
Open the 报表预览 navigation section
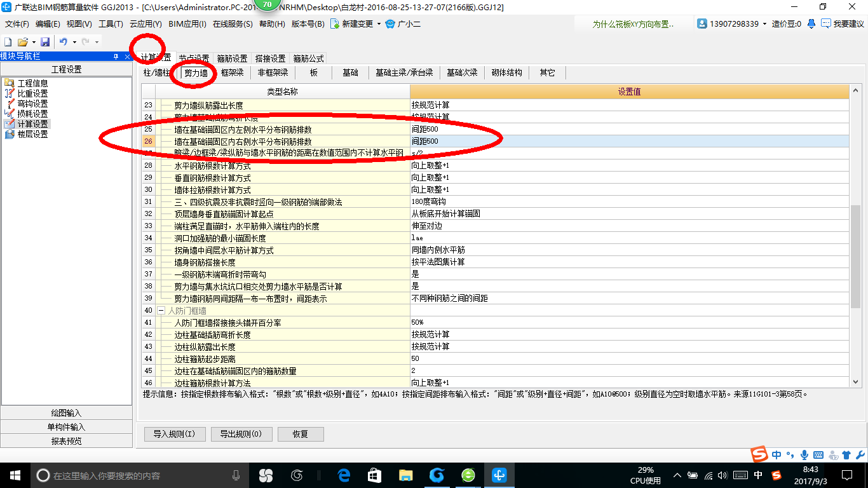(x=66, y=441)
